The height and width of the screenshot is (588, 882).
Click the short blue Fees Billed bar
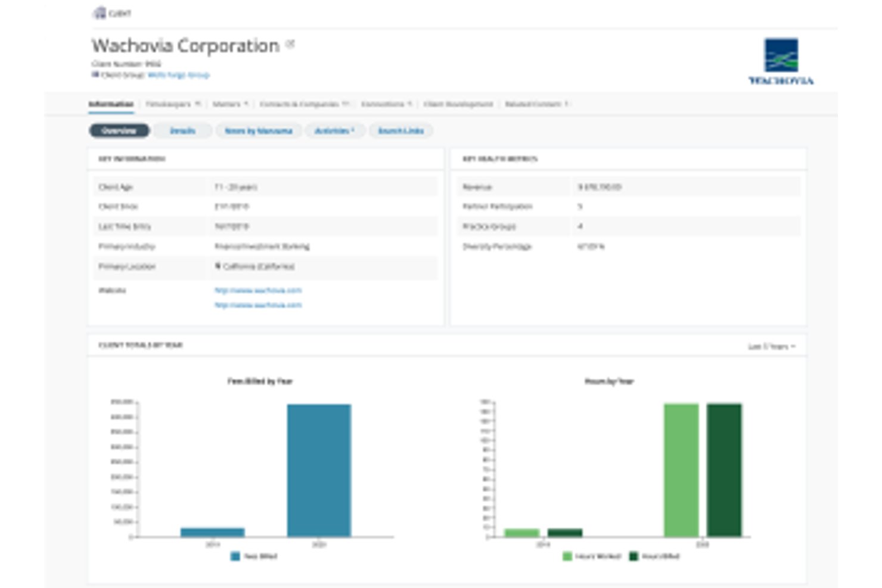click(213, 532)
